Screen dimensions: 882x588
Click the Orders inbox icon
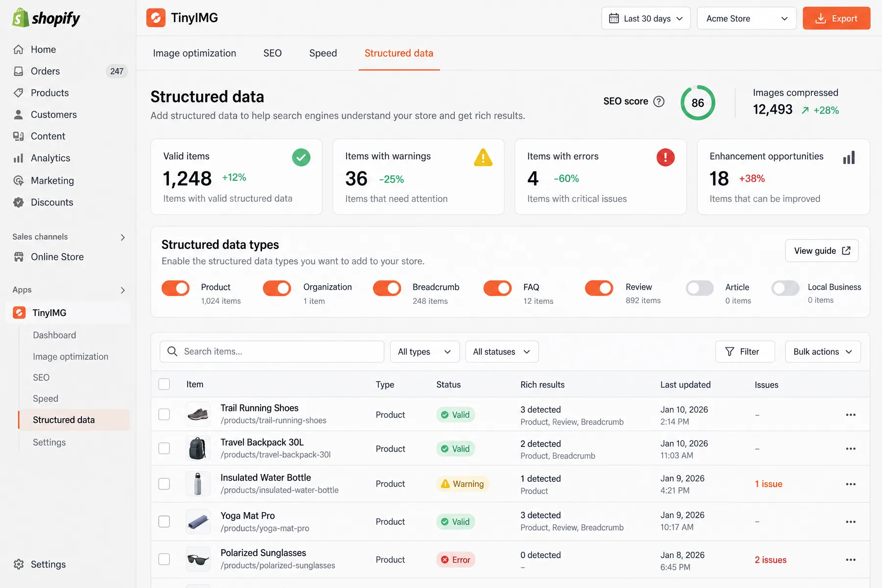coord(19,71)
